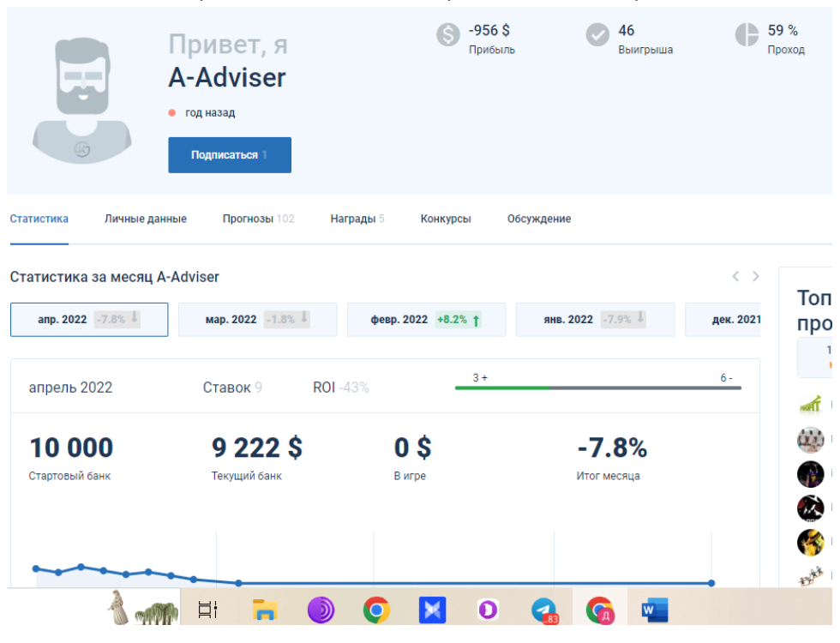Click the 9 222 $ Текущий банк value

point(257,448)
